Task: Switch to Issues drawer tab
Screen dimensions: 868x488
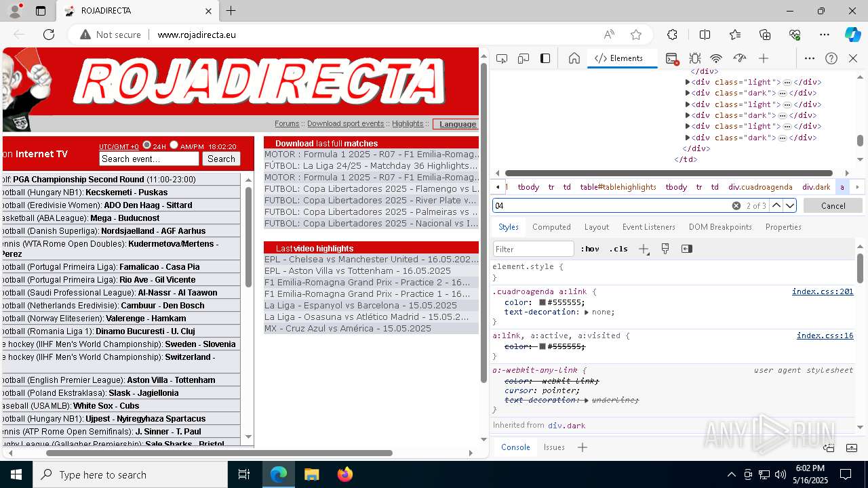Action: [554, 447]
